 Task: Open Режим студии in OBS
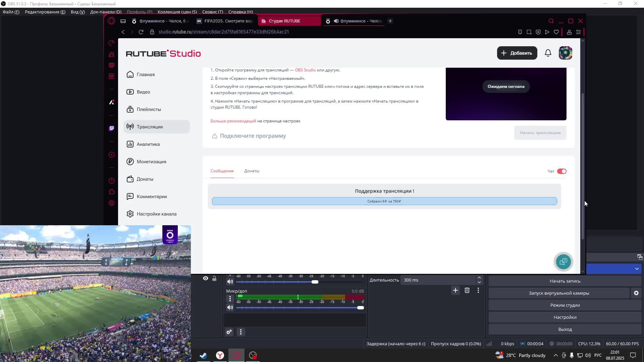point(565,305)
